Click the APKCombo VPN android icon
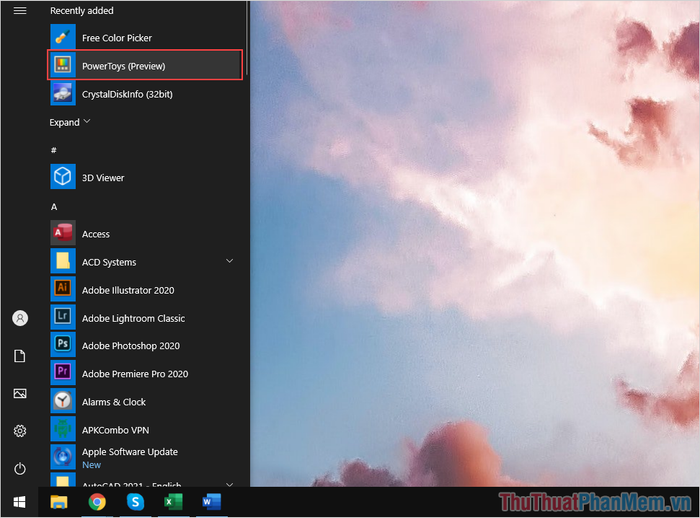Screen dimensions: 700x518 pos(63,429)
